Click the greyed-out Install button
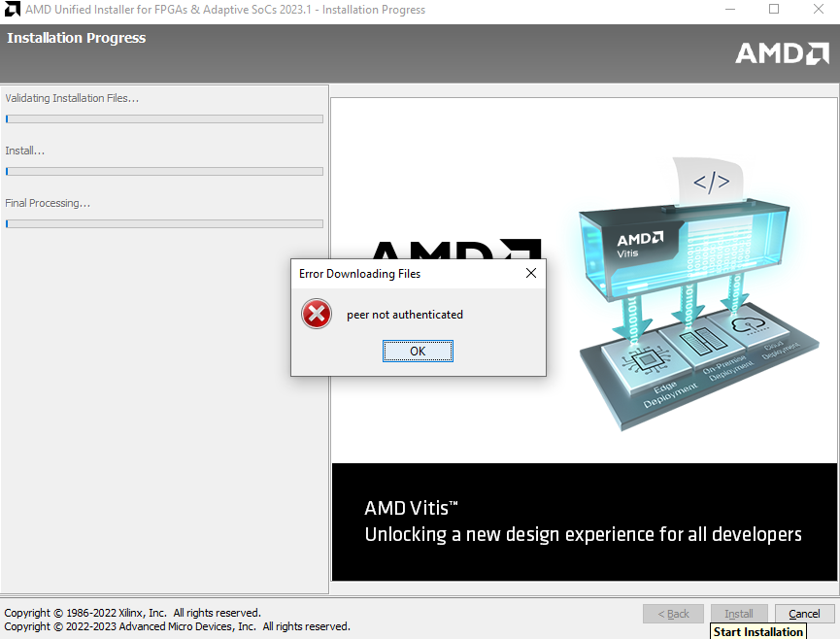 pyautogui.click(x=739, y=614)
